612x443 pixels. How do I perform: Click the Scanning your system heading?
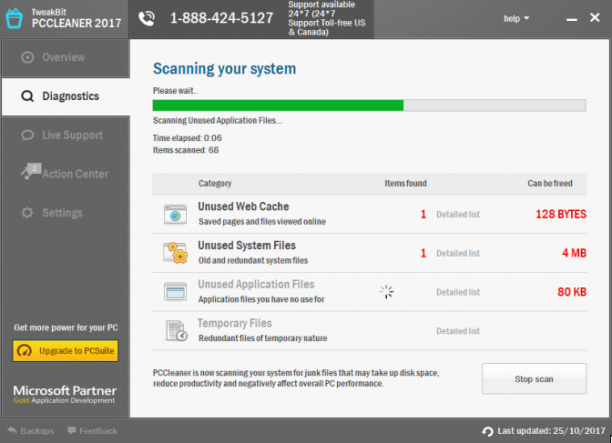(224, 69)
